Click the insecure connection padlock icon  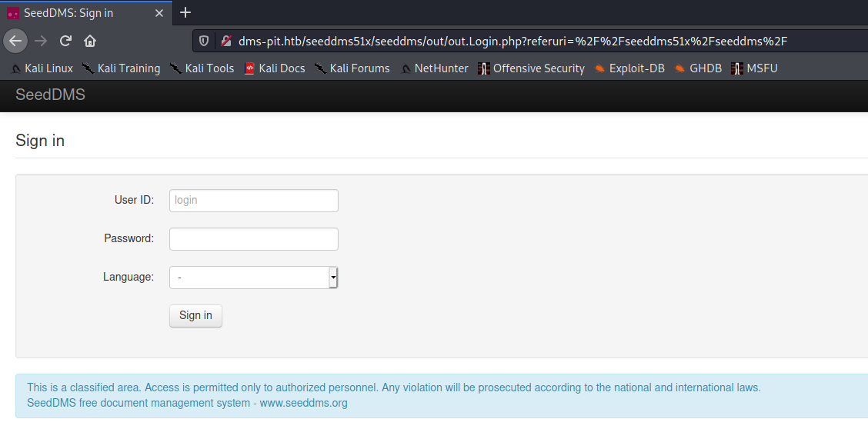[225, 41]
